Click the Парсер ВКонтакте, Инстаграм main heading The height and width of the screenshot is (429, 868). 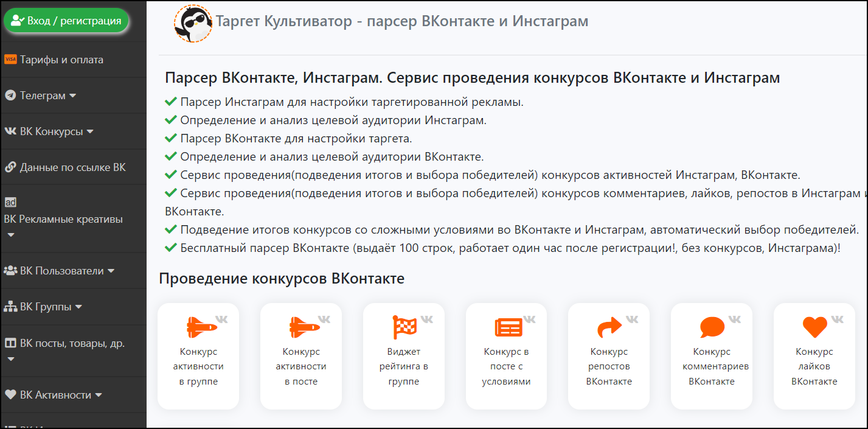click(x=473, y=78)
